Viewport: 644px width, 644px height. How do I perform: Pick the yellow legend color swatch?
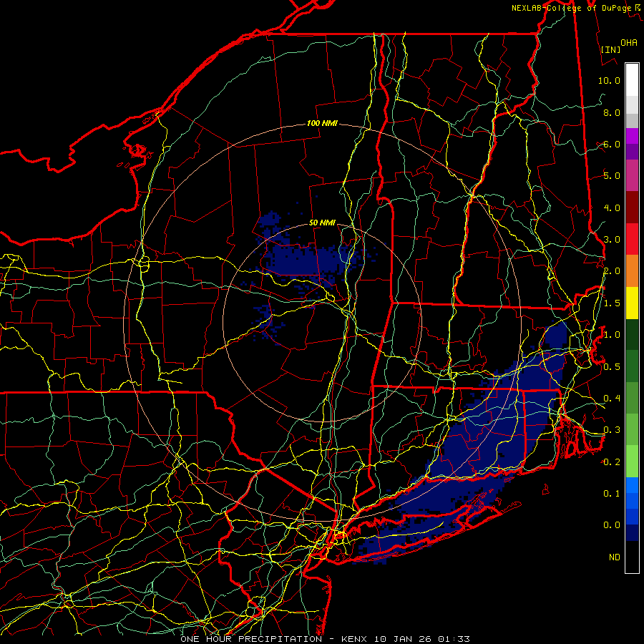click(x=632, y=303)
